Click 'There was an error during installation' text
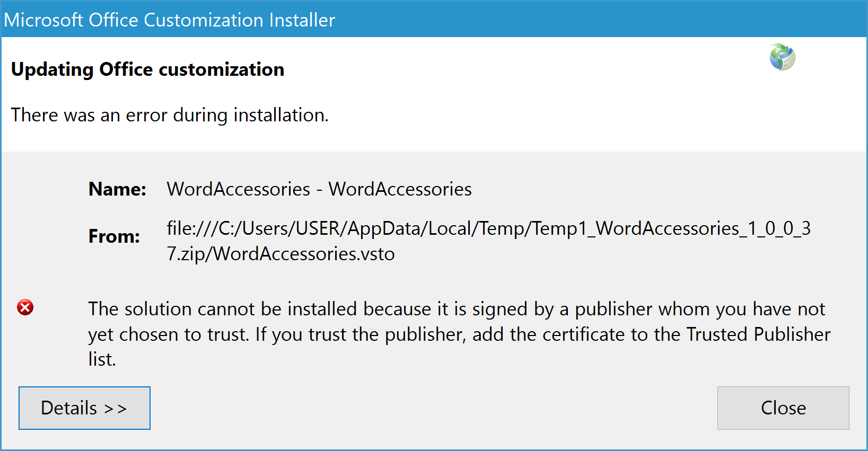This screenshot has width=868, height=451. (170, 115)
